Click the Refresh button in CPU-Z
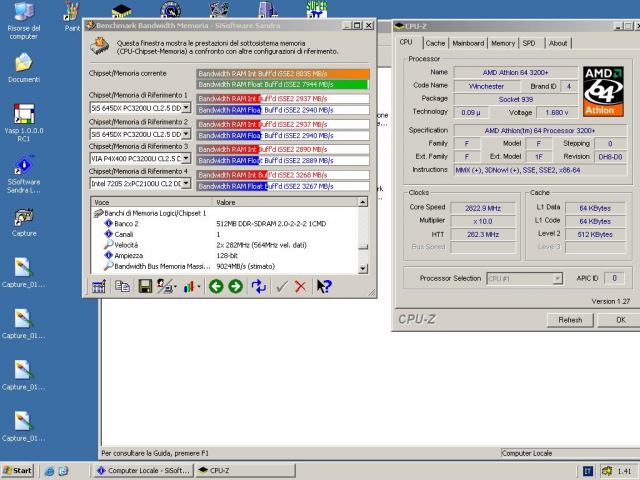Image resolution: width=640 pixels, height=480 pixels. (x=570, y=320)
